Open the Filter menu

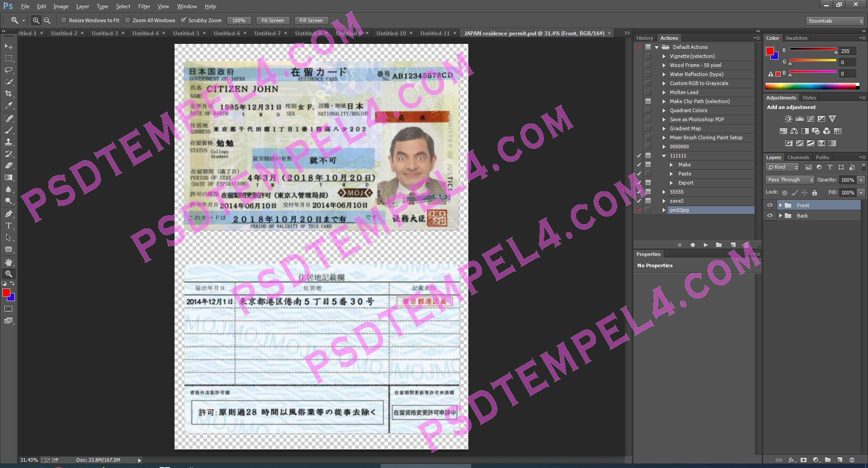click(x=144, y=6)
